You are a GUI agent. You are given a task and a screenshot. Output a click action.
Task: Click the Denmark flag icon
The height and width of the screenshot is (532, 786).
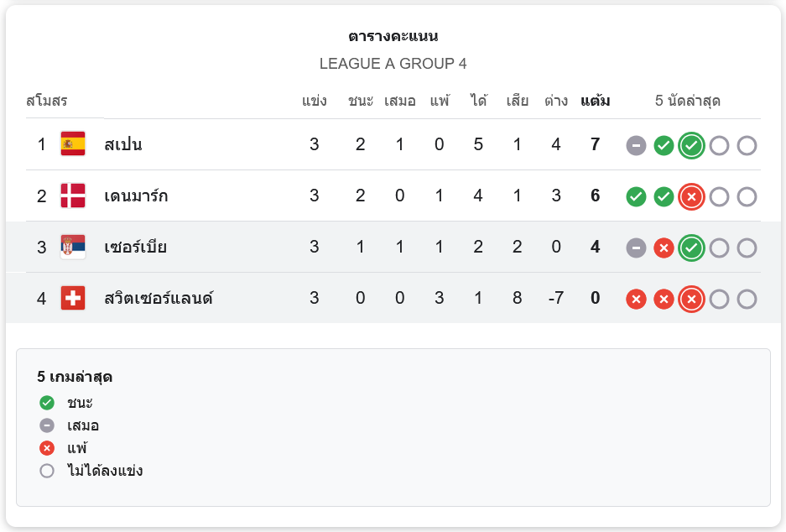[x=73, y=196]
